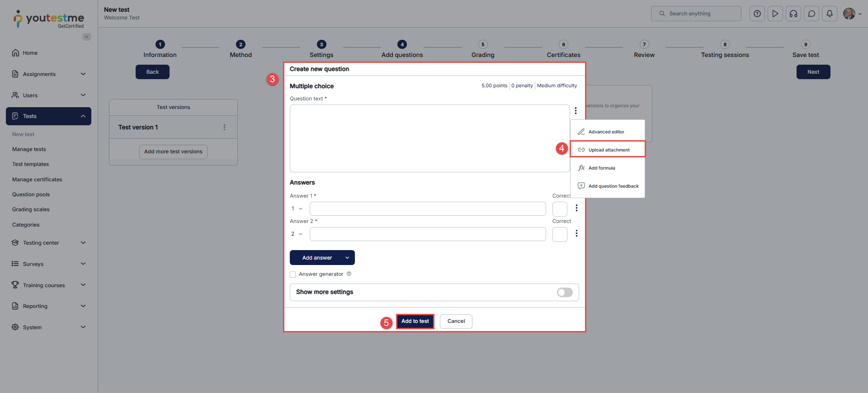Open Question pools in sidebar
868x393 pixels.
tap(31, 194)
